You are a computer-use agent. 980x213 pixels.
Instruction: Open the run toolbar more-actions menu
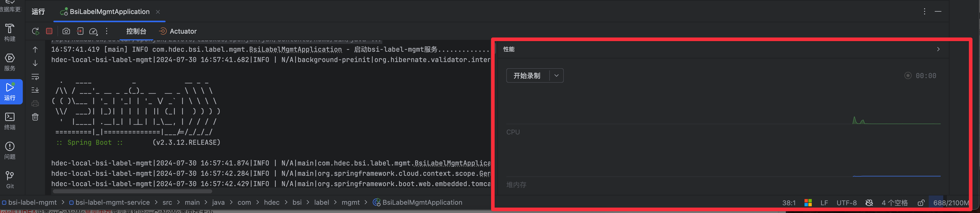click(107, 31)
